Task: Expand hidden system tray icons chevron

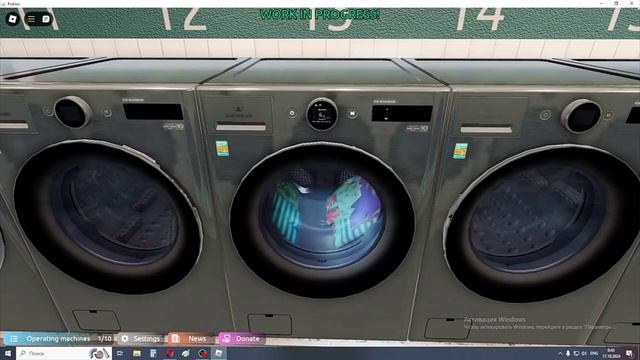Action: [560, 353]
